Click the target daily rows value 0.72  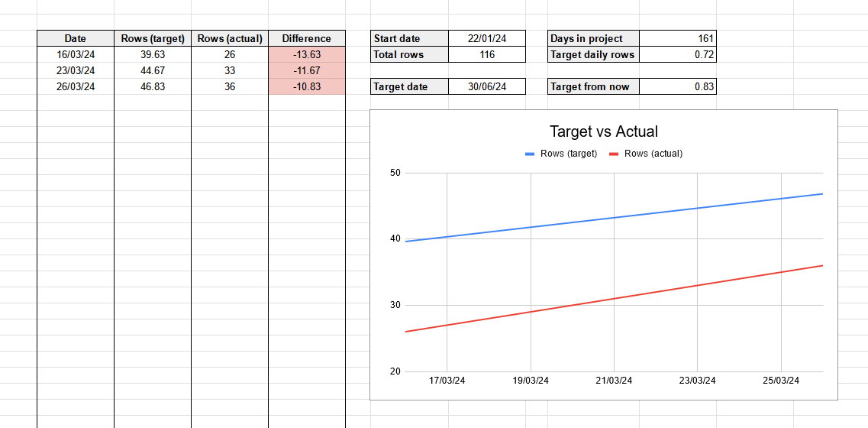[678, 55]
